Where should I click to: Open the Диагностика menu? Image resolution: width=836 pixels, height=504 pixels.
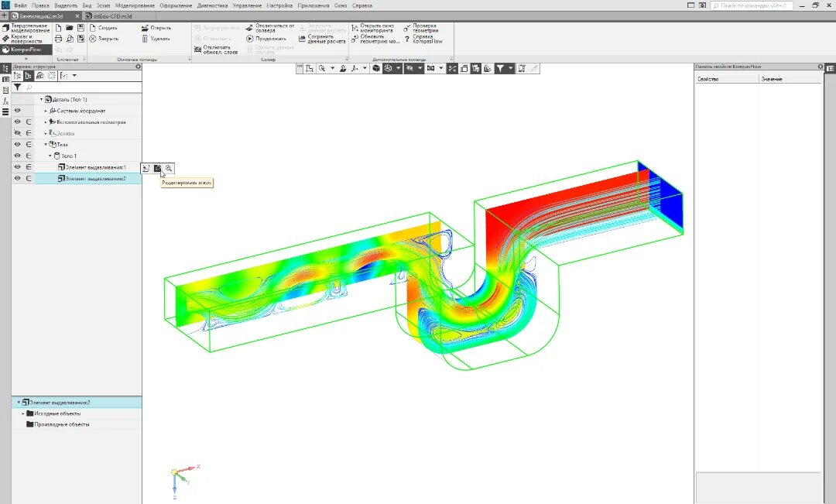[x=212, y=5]
